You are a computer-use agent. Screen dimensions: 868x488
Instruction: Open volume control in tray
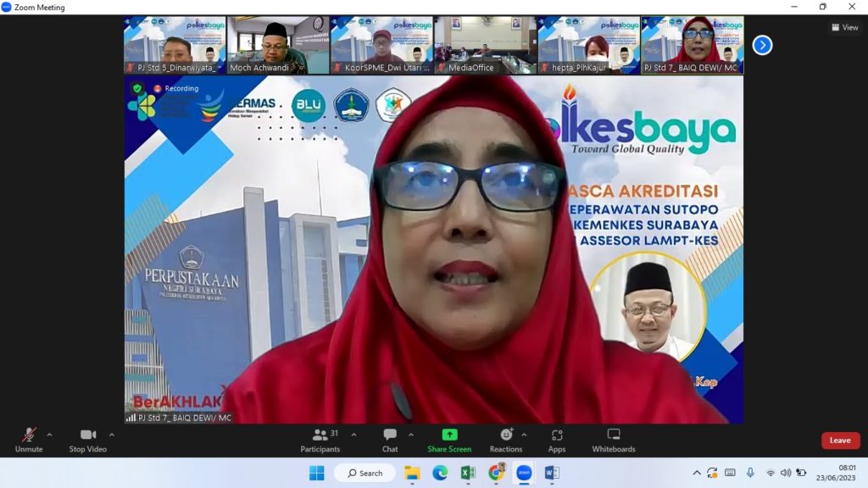point(786,473)
